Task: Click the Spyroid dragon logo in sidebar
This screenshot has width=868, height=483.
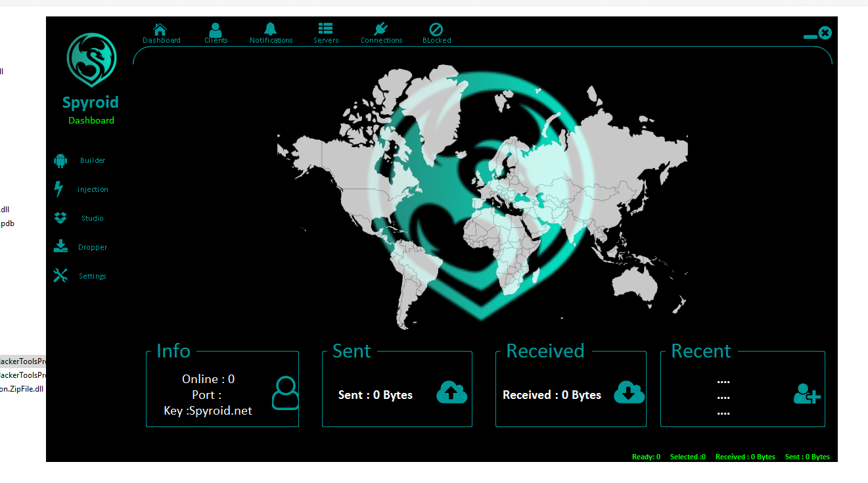Action: click(91, 60)
